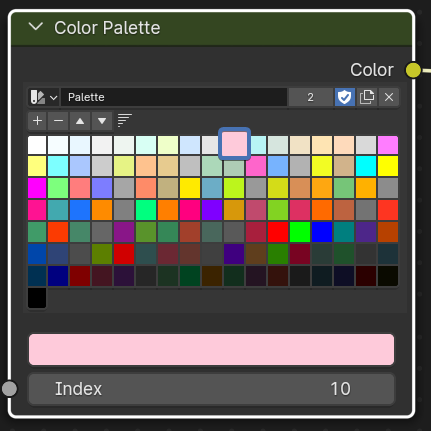Screen dimensions: 431x431
Task: Click the user count button showing 2
Action: [x=311, y=97]
